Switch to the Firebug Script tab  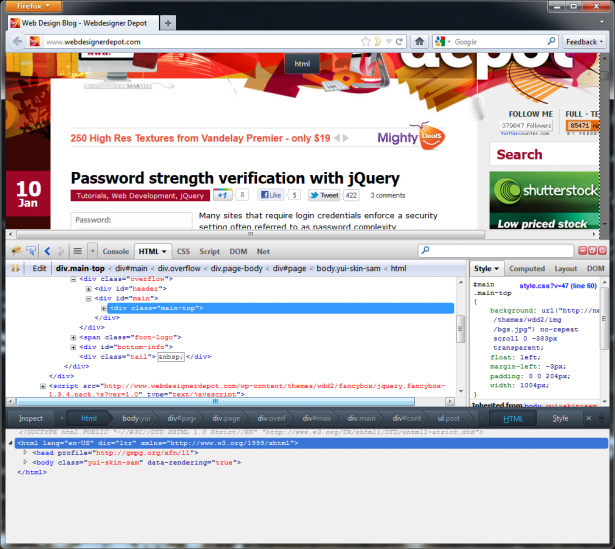(209, 251)
